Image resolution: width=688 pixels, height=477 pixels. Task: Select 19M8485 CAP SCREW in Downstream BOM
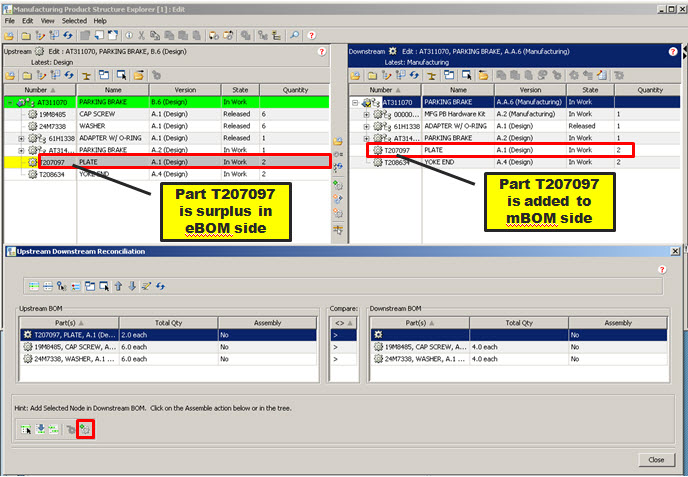coord(519,347)
